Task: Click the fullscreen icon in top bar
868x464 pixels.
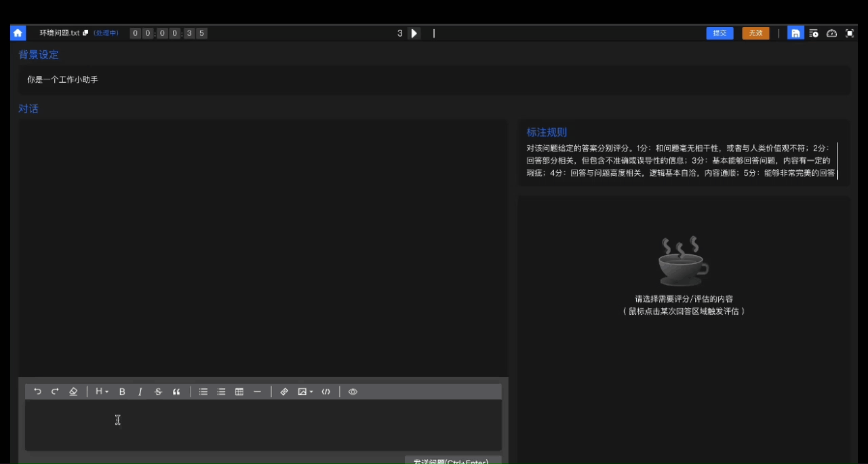Action: click(850, 33)
